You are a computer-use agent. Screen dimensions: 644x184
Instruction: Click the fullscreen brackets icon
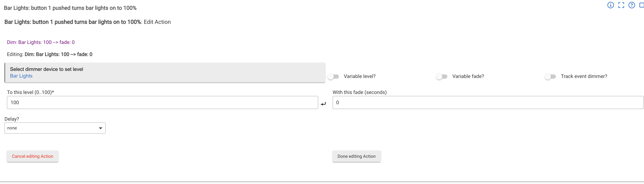coord(621,5)
